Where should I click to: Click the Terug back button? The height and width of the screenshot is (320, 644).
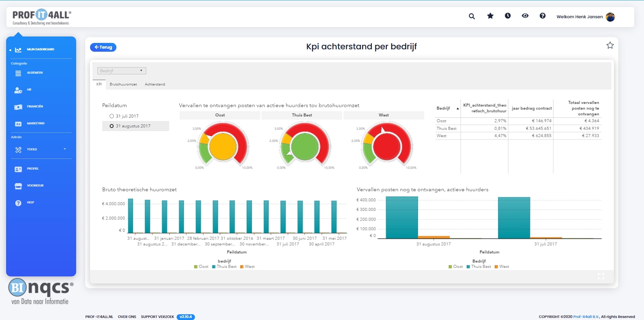103,47
